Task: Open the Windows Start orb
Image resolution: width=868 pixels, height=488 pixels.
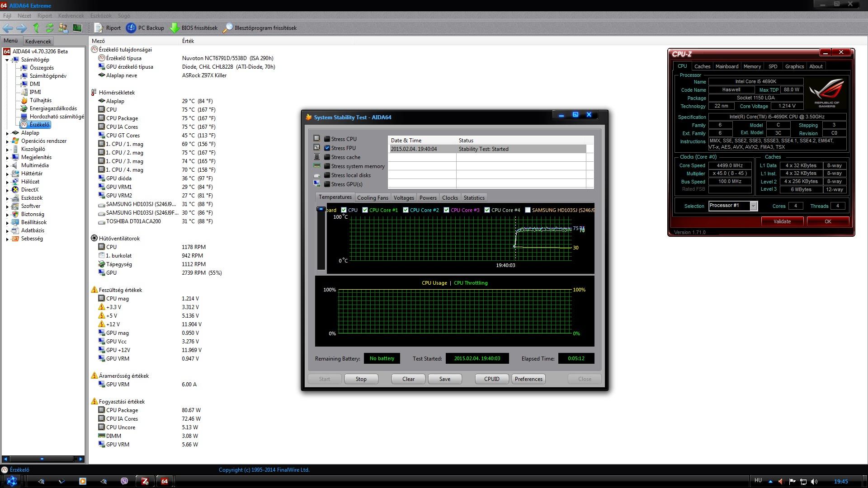Action: coord(12,481)
